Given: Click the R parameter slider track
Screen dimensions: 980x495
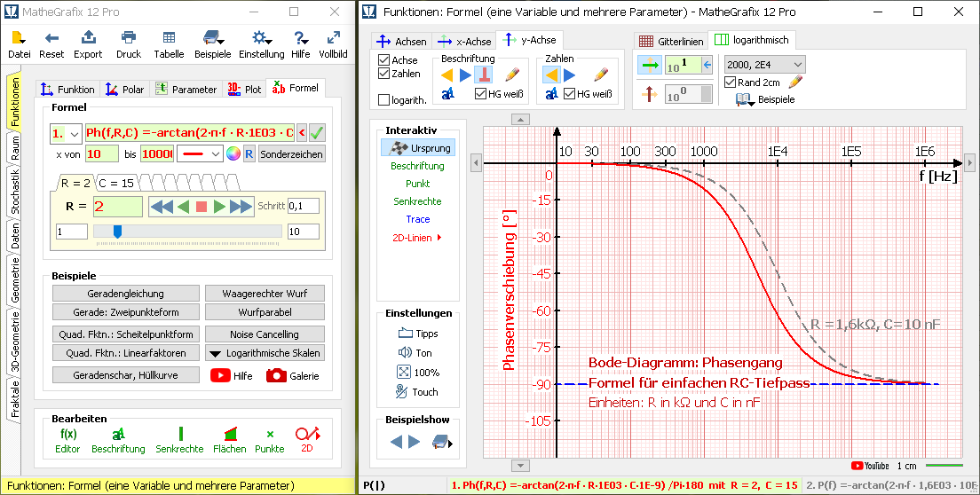Looking at the screenshot, I should pos(187,232).
